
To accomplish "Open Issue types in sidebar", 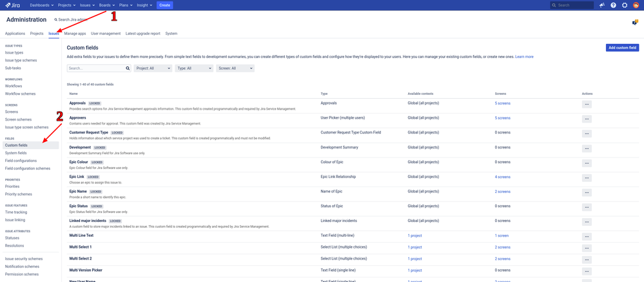I will pos(14,53).
